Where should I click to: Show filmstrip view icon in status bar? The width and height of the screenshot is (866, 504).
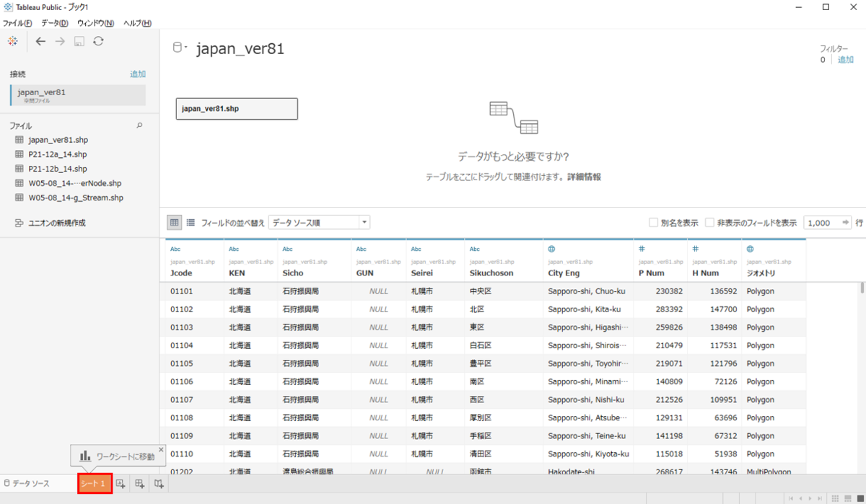847,498
